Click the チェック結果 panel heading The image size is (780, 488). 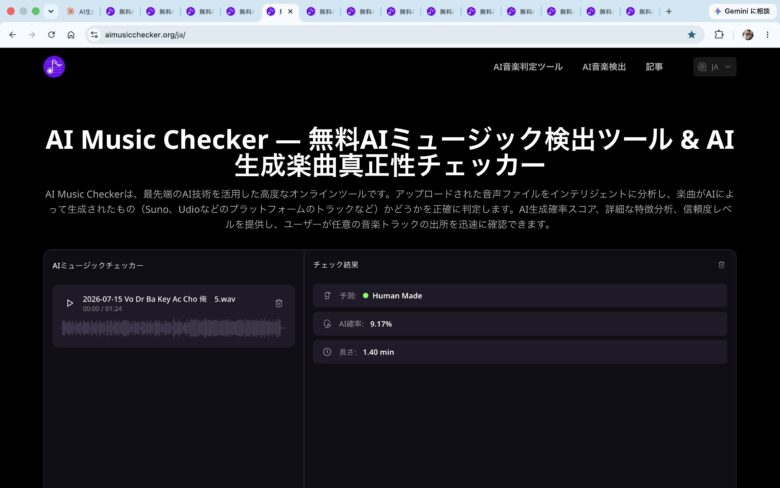click(x=336, y=265)
